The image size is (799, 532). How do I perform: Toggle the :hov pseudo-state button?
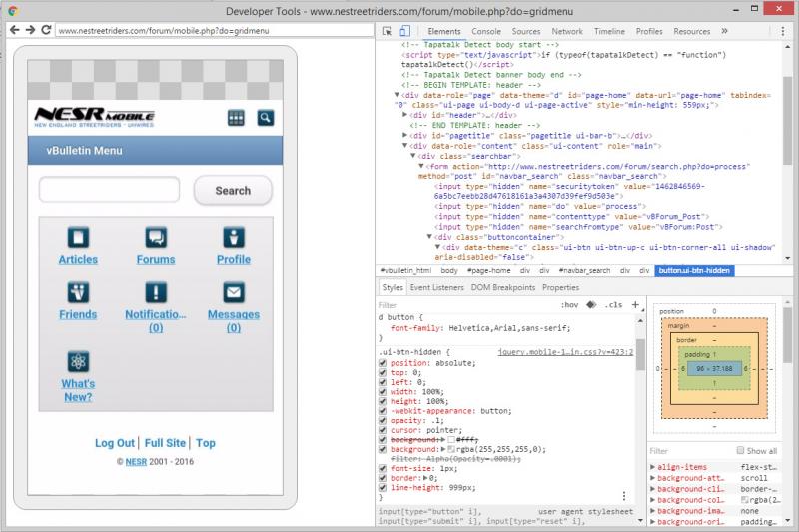tap(569, 305)
